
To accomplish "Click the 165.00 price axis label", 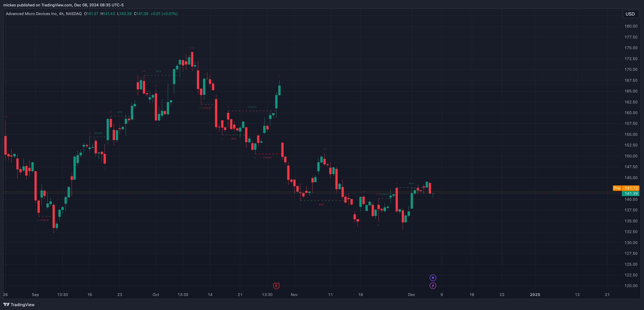I will point(631,91).
